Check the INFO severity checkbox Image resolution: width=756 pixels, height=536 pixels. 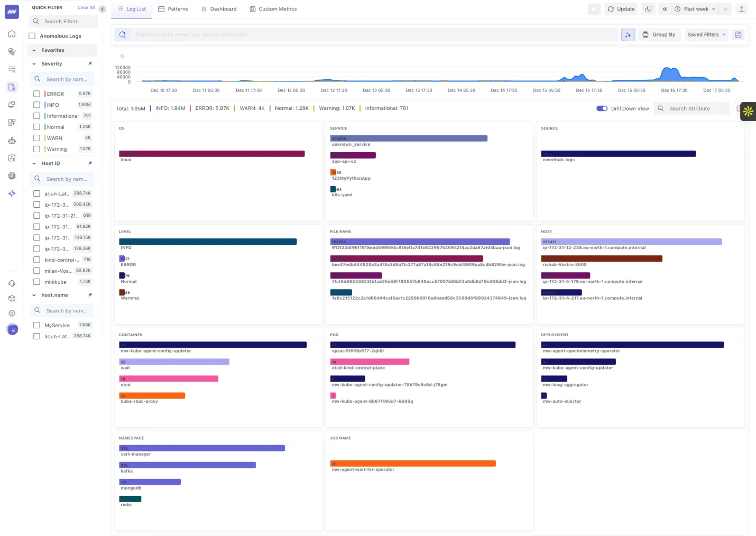click(36, 105)
